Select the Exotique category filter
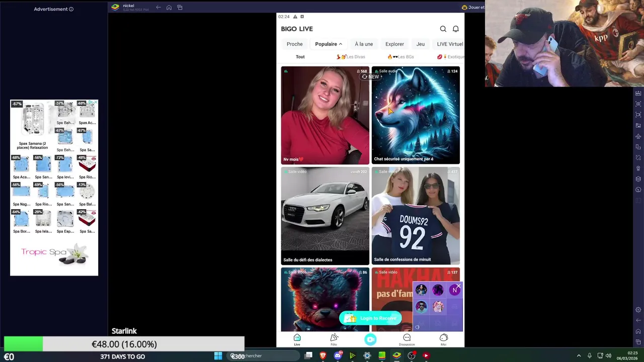Image resolution: width=644 pixels, height=362 pixels. click(x=451, y=57)
